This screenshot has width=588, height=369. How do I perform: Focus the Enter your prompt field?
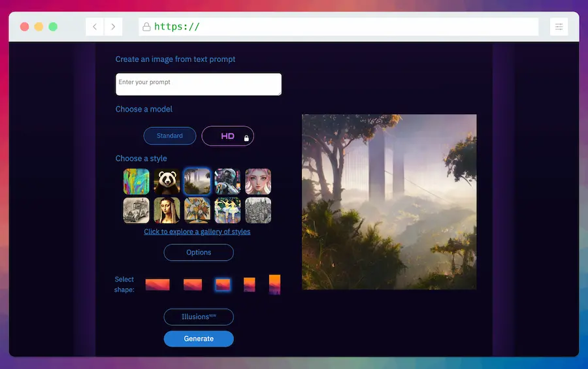199,84
